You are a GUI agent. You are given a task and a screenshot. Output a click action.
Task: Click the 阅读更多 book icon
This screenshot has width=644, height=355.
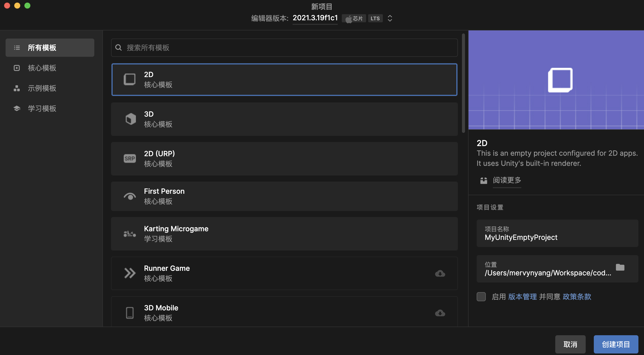coord(484,180)
